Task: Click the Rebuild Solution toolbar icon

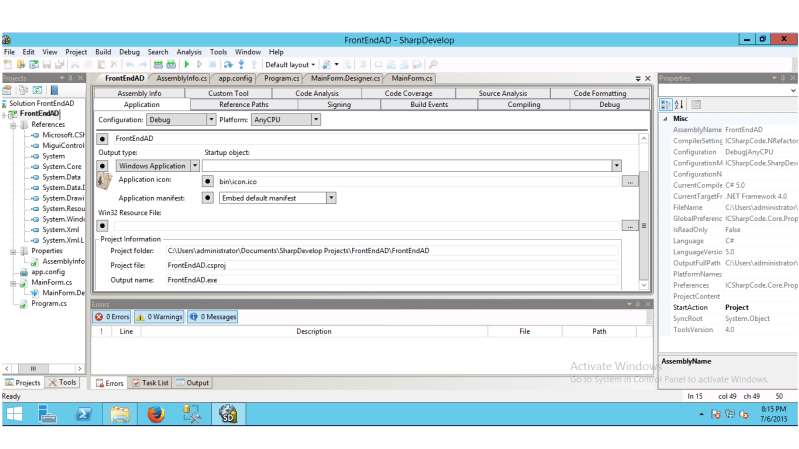Action: [x=171, y=65]
